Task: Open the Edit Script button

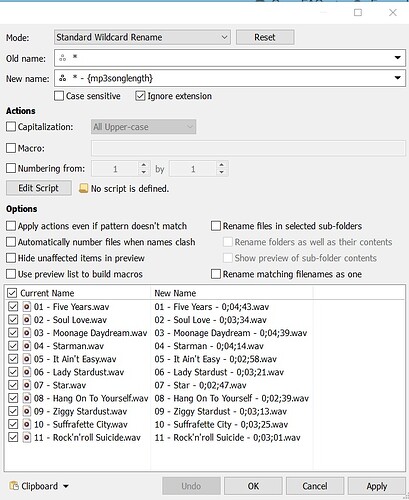Action: pyautogui.click(x=39, y=188)
